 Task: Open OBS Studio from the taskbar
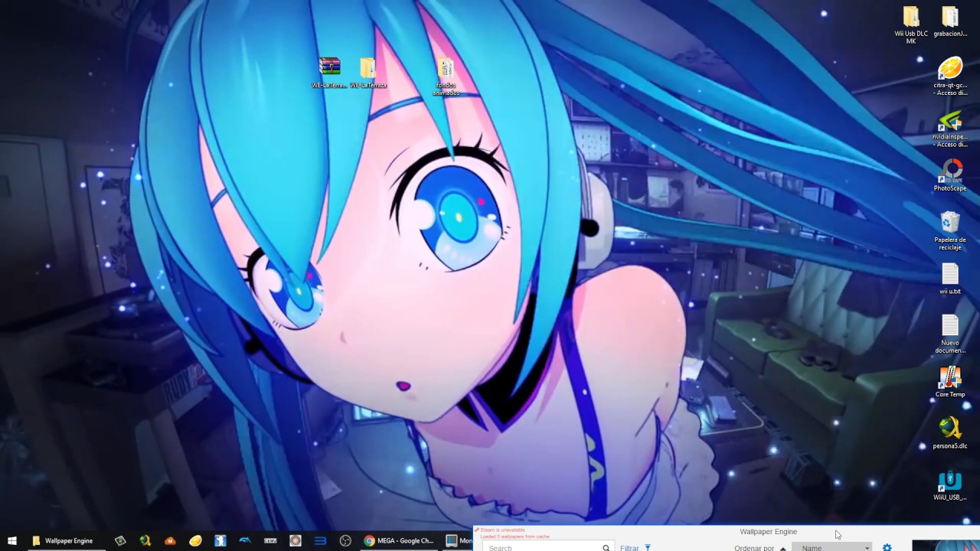tap(345, 541)
